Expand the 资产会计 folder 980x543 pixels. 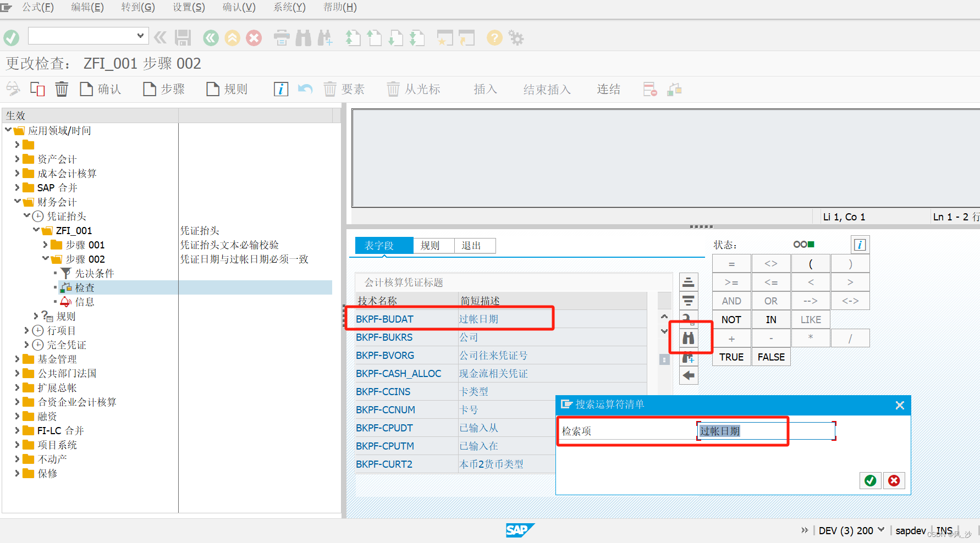tap(17, 159)
